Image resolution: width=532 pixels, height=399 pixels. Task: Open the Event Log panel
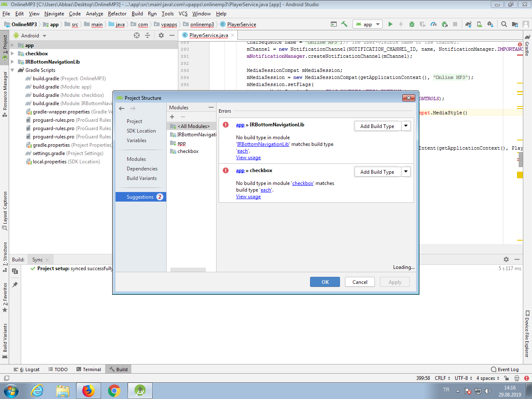coord(505,369)
